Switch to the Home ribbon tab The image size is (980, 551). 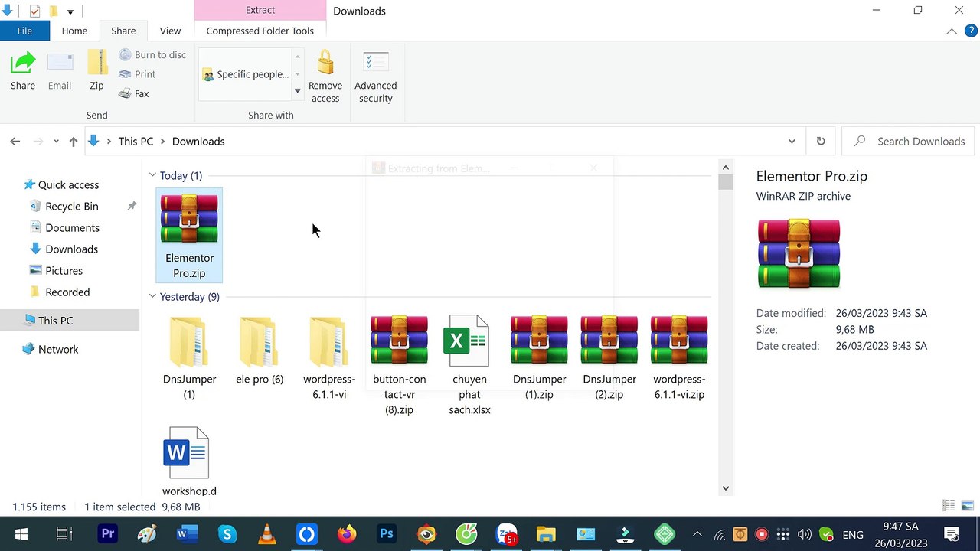(x=74, y=31)
